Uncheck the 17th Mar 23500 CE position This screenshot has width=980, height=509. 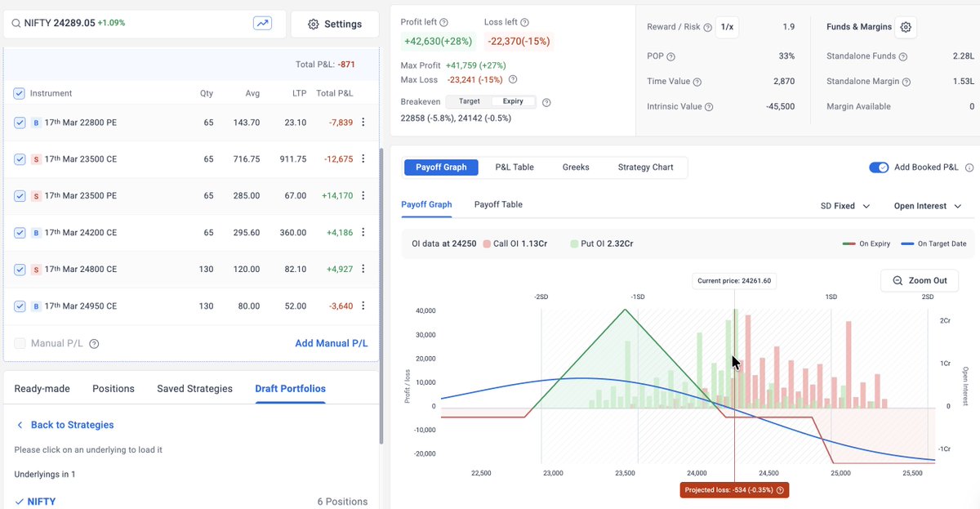tap(20, 159)
